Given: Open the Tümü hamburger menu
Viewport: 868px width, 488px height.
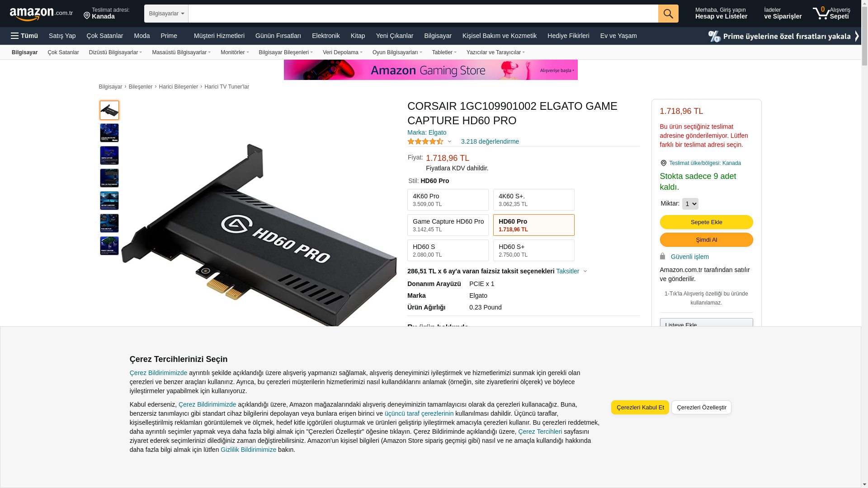Looking at the screenshot, I should (24, 36).
